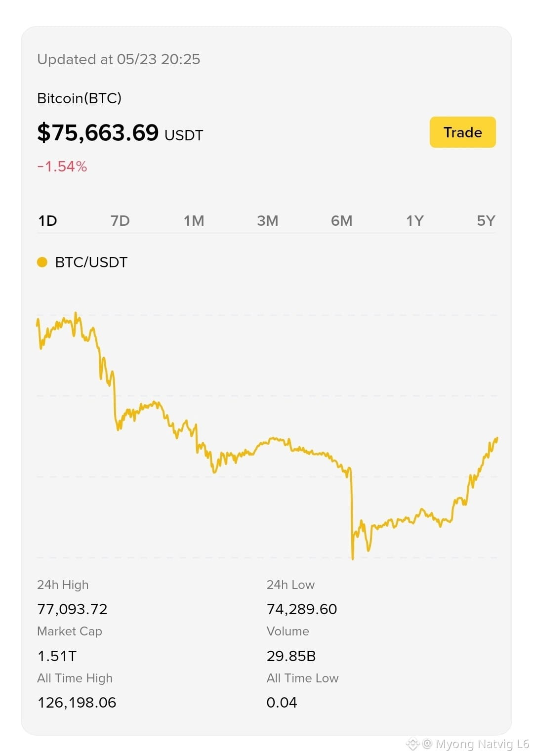This screenshot has width=533, height=756.
Task: Click the All Time High value 126,198.06
Action: tap(77, 702)
